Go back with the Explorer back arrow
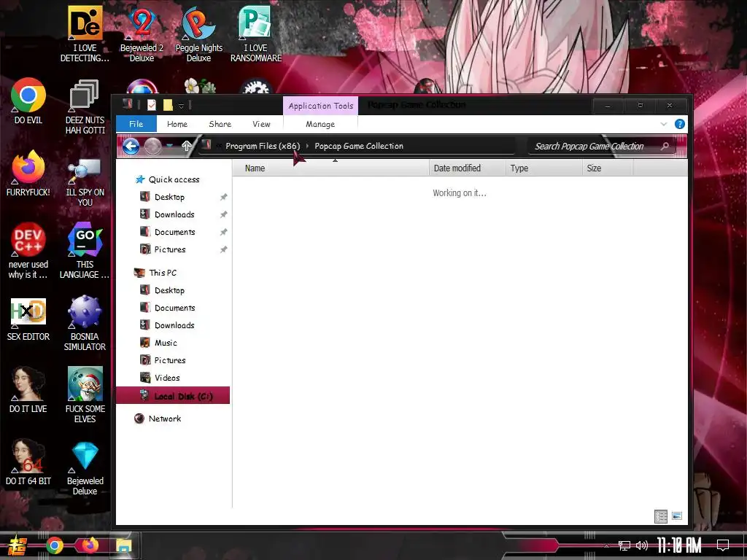The image size is (747, 560). (131, 146)
